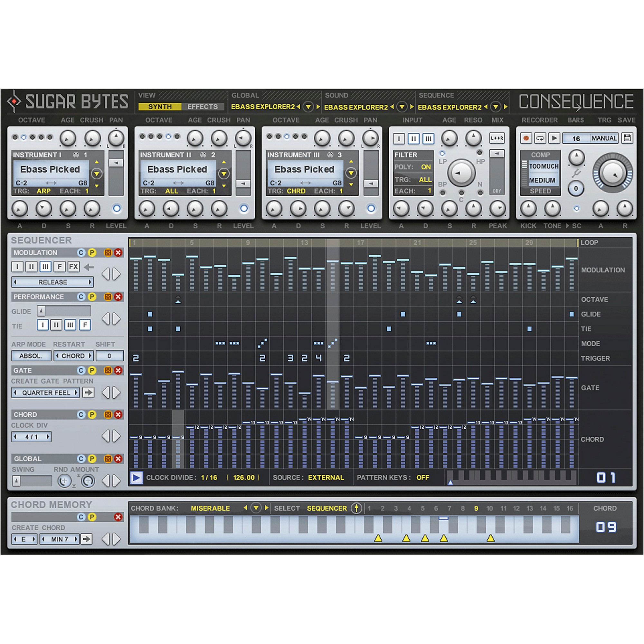Switch to the EFFECTS view tab
The image size is (644, 644).
click(x=203, y=107)
